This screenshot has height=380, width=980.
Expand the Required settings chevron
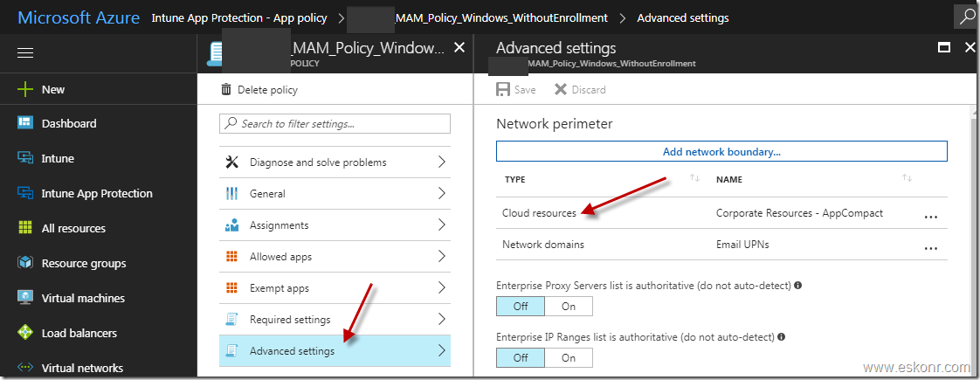coord(442,320)
